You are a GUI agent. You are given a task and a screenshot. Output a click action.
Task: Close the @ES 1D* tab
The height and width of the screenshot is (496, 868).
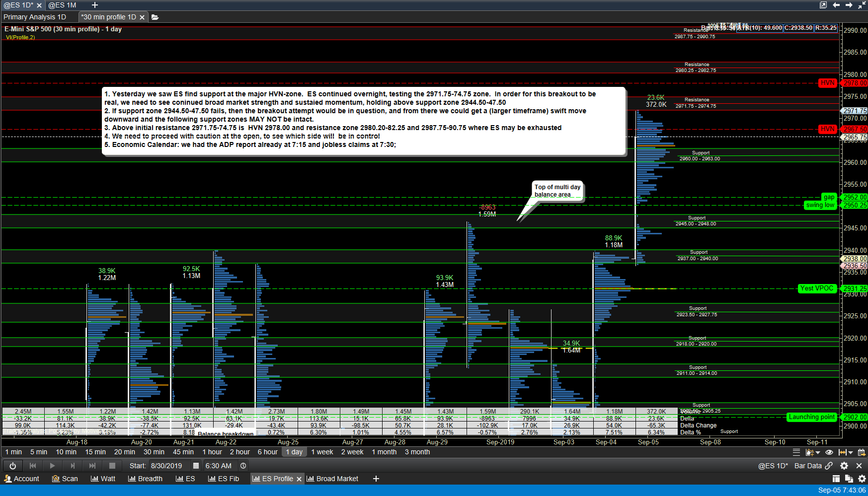39,5
